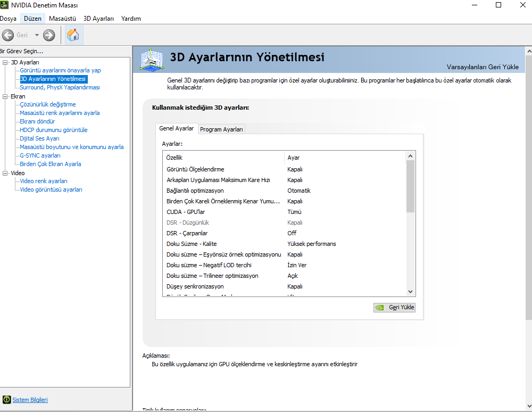Click the Geri Yükle button
532x412 pixels.
pyautogui.click(x=394, y=308)
